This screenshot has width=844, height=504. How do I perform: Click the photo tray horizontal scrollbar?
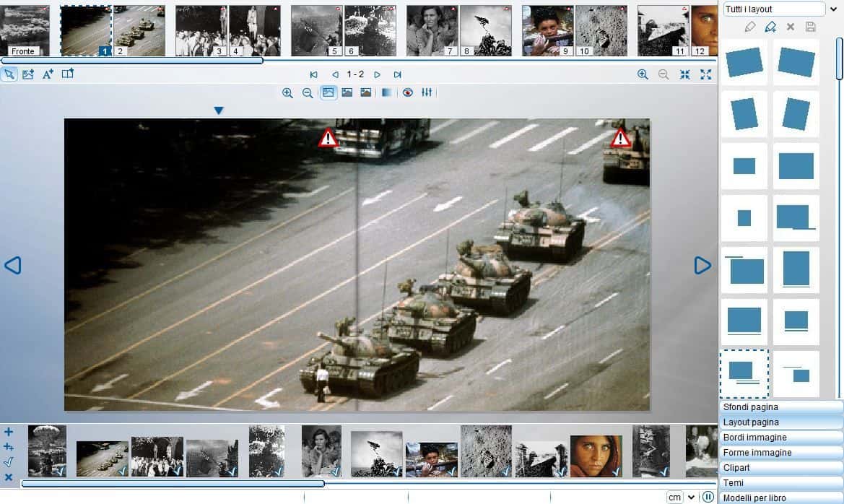(x=173, y=484)
